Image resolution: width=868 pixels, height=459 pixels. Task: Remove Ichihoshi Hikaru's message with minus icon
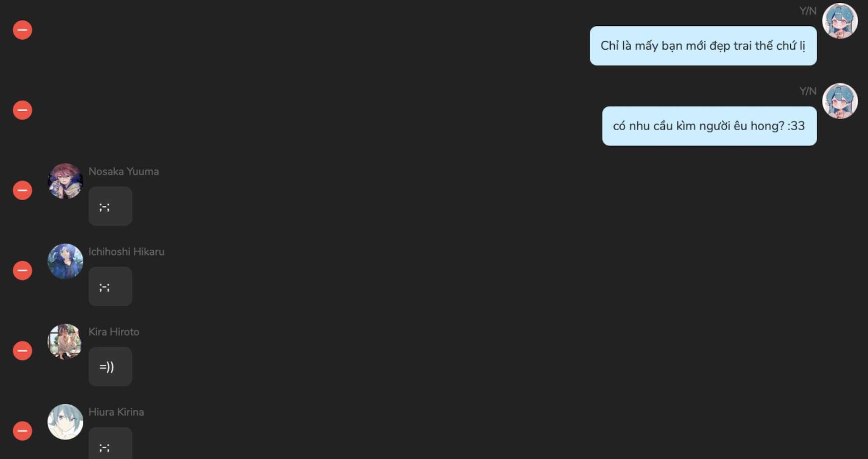pyautogui.click(x=22, y=270)
